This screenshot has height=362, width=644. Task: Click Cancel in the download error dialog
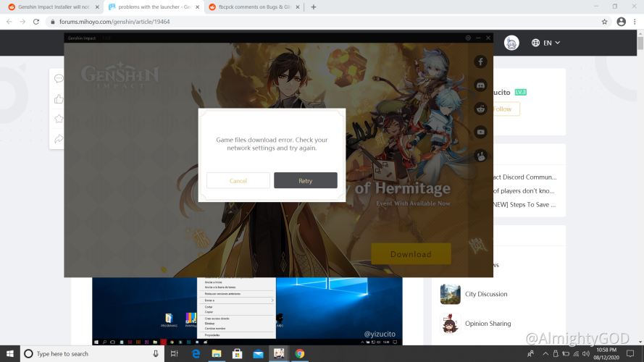[x=238, y=180]
